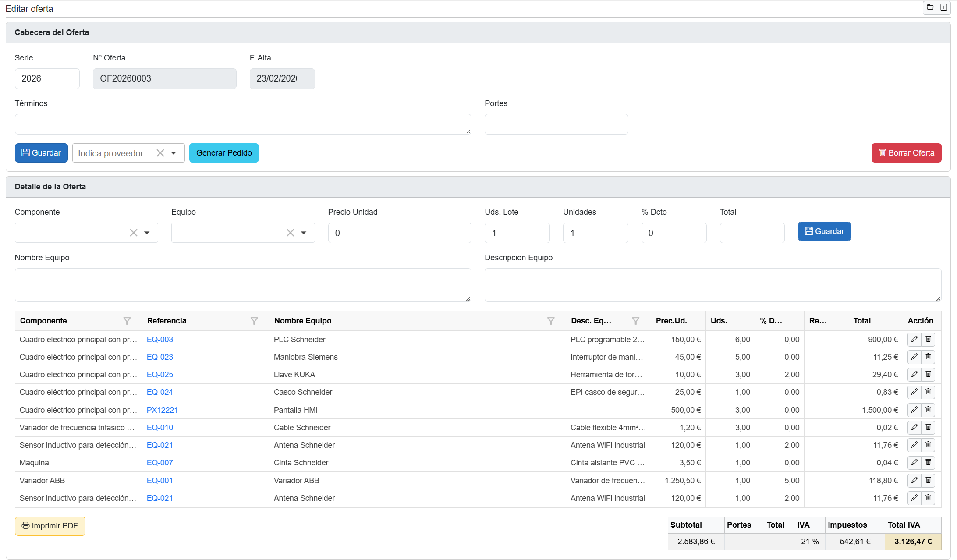Screen dimensions: 957x560
Task: Click the top-right folder icon
Action: (x=930, y=7)
